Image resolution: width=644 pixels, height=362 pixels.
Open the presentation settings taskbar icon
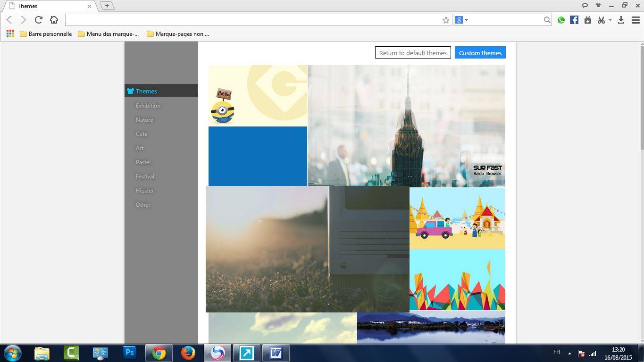pos(100,353)
